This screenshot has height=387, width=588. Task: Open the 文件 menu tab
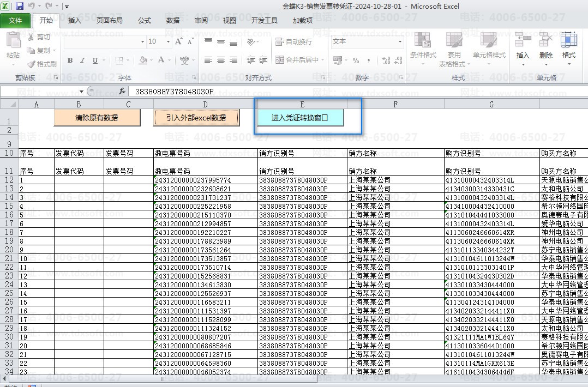pyautogui.click(x=15, y=20)
